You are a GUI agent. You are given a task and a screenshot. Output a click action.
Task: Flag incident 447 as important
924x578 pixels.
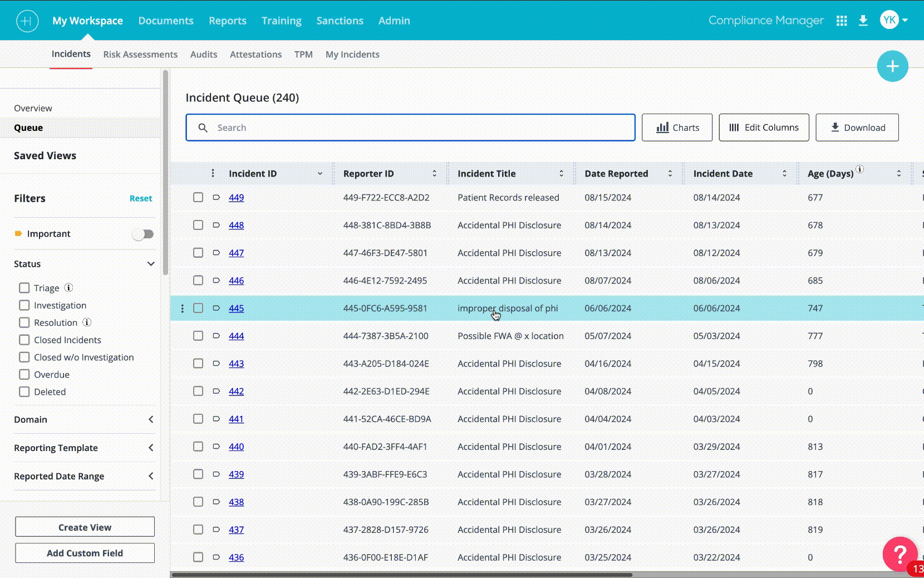216,253
